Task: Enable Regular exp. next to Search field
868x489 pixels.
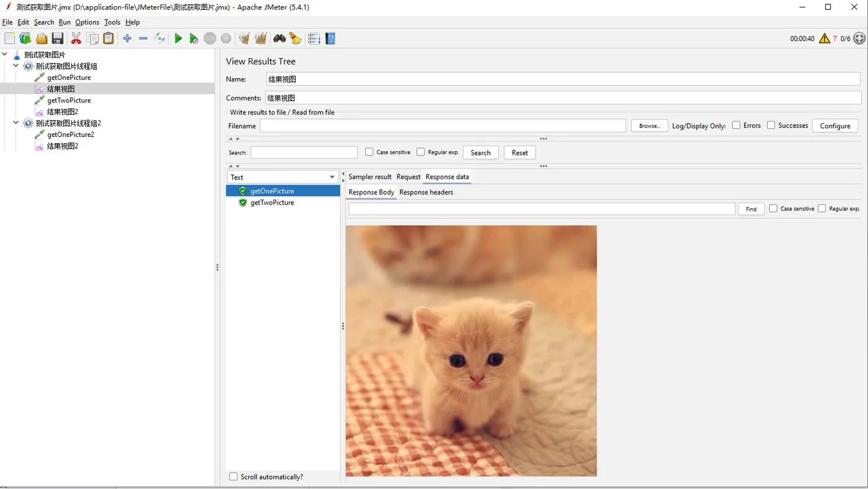Action: (420, 152)
